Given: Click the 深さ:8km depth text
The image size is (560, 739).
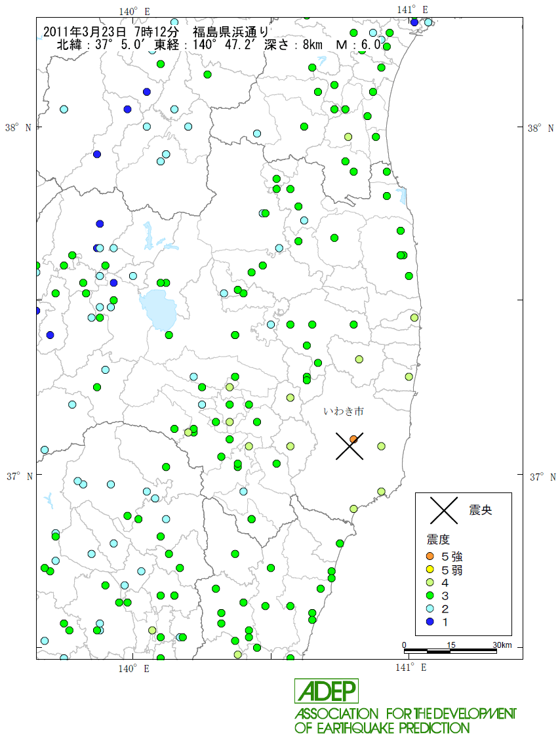Looking at the screenshot, I should point(293,45).
